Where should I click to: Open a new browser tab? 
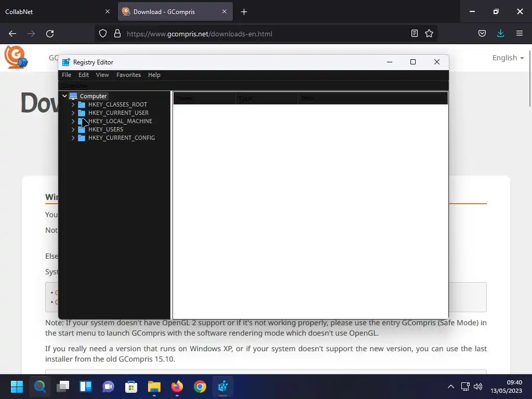click(x=244, y=12)
